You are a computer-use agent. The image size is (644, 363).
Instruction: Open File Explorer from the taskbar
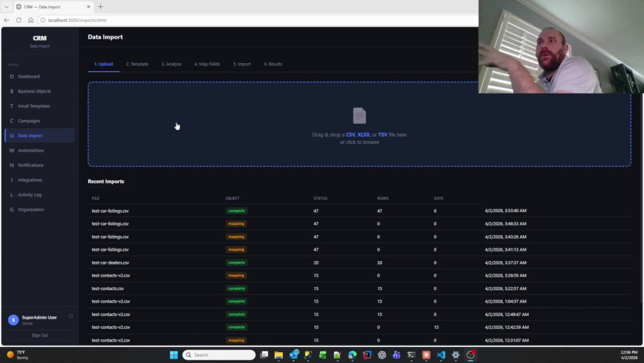pyautogui.click(x=279, y=355)
